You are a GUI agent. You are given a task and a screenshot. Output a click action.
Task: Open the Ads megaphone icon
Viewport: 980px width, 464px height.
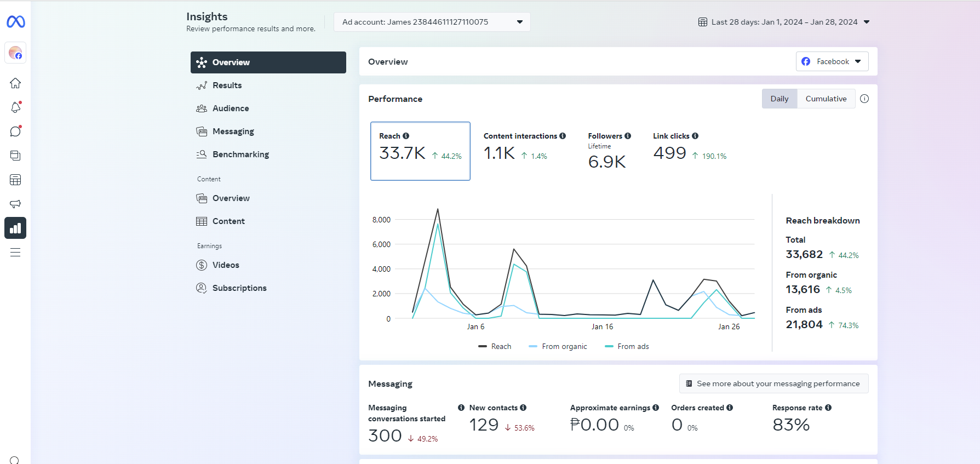tap(15, 204)
